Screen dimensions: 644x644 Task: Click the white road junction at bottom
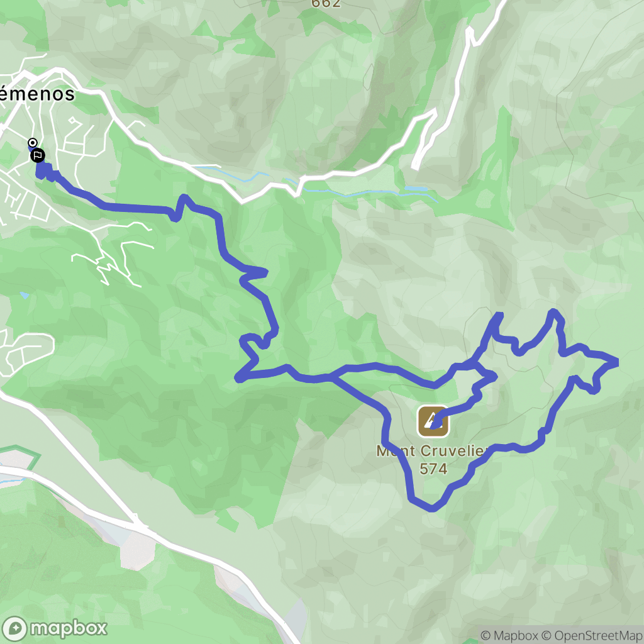[x=139, y=525]
